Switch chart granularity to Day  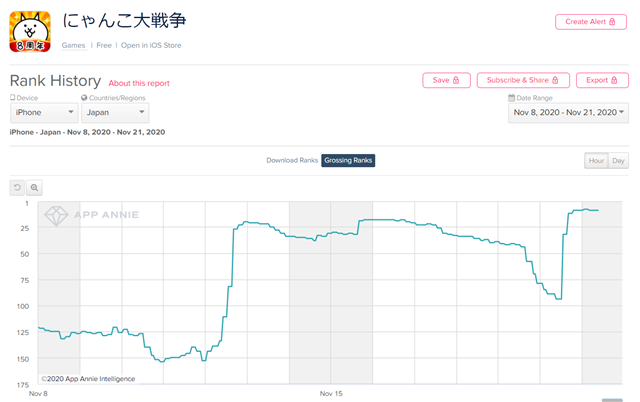click(618, 160)
